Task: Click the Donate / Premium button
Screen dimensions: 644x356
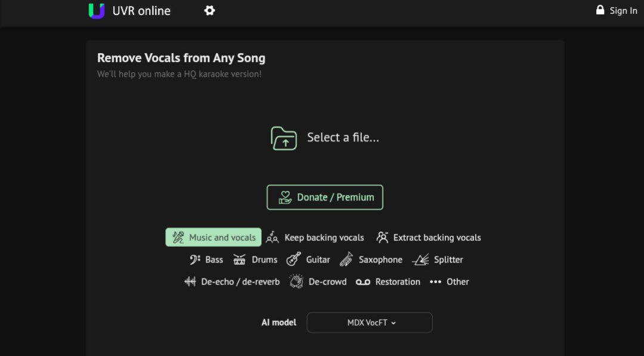Action: click(325, 197)
